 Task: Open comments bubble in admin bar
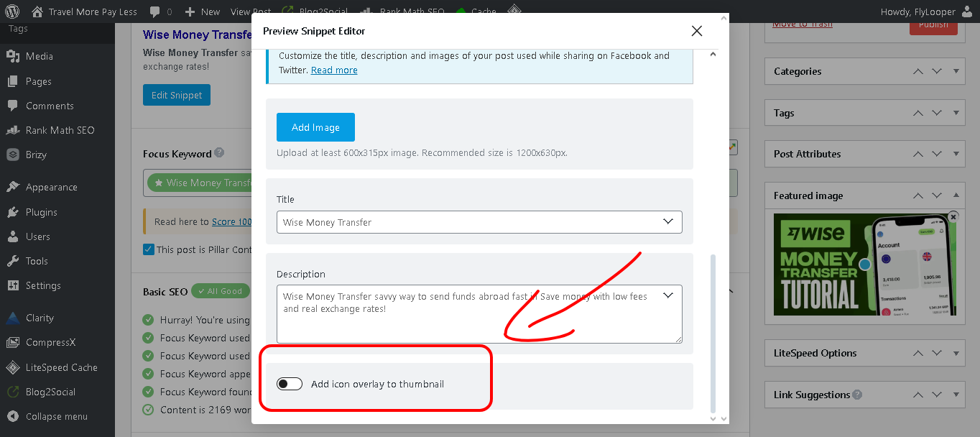(161, 11)
